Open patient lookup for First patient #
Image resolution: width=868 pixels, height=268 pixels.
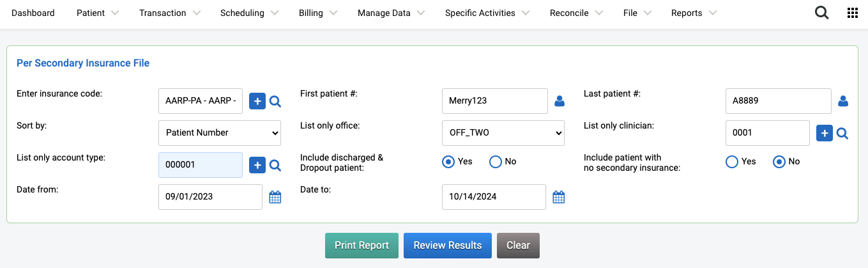(560, 101)
